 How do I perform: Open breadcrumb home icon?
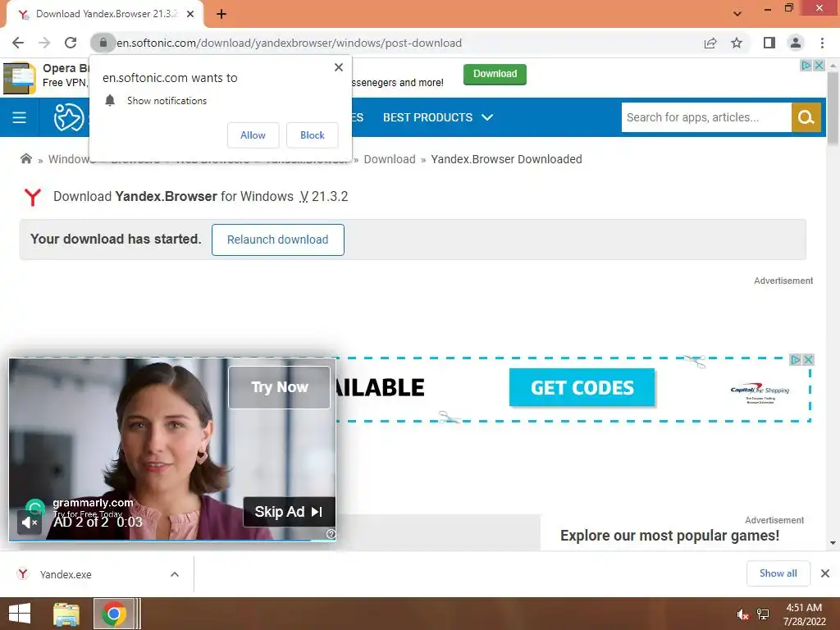pos(25,158)
